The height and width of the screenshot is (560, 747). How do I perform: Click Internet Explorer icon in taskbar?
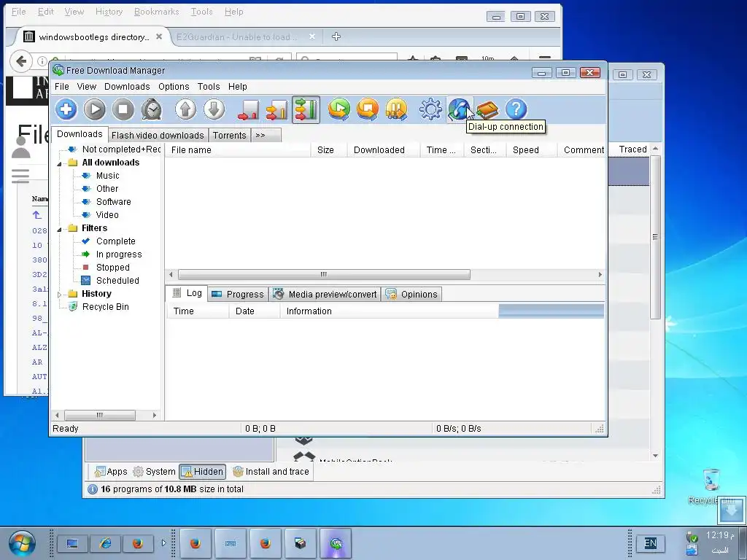tap(105, 543)
